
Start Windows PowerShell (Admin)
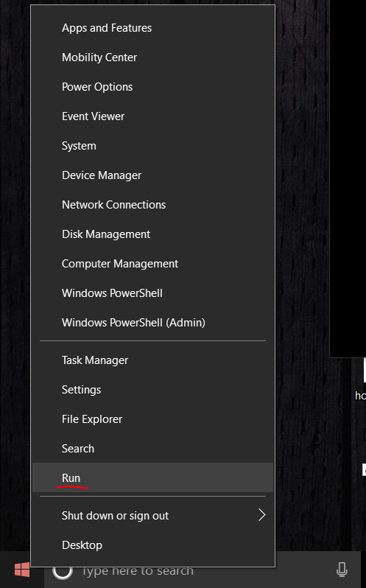(x=153, y=323)
